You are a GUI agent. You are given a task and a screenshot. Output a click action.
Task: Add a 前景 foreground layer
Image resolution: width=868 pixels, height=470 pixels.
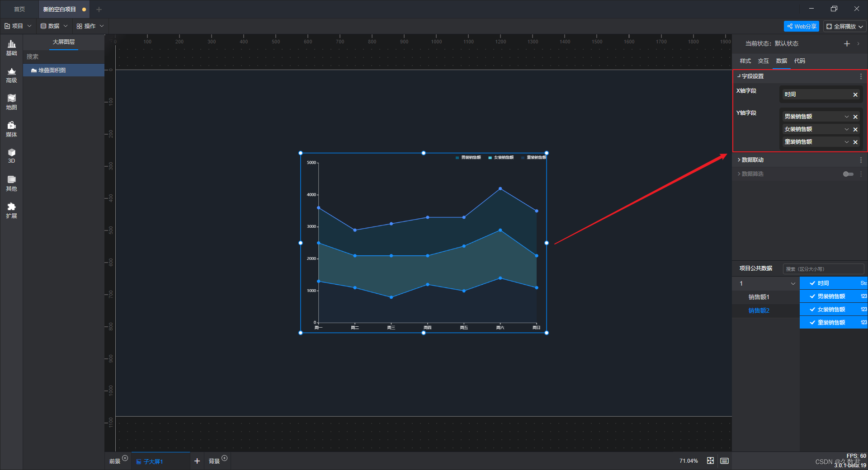(x=125, y=458)
